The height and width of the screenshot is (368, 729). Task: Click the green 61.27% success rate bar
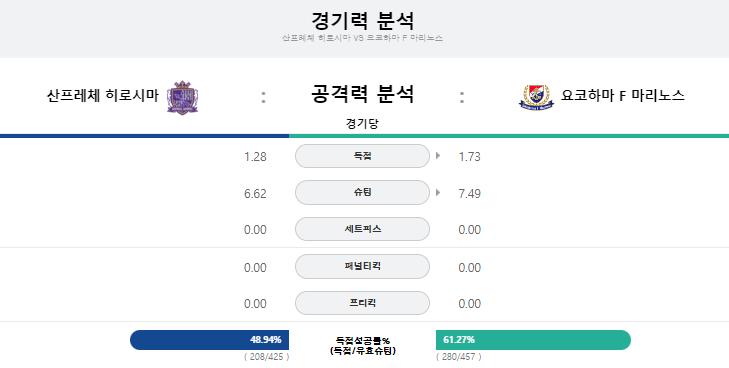point(533,340)
